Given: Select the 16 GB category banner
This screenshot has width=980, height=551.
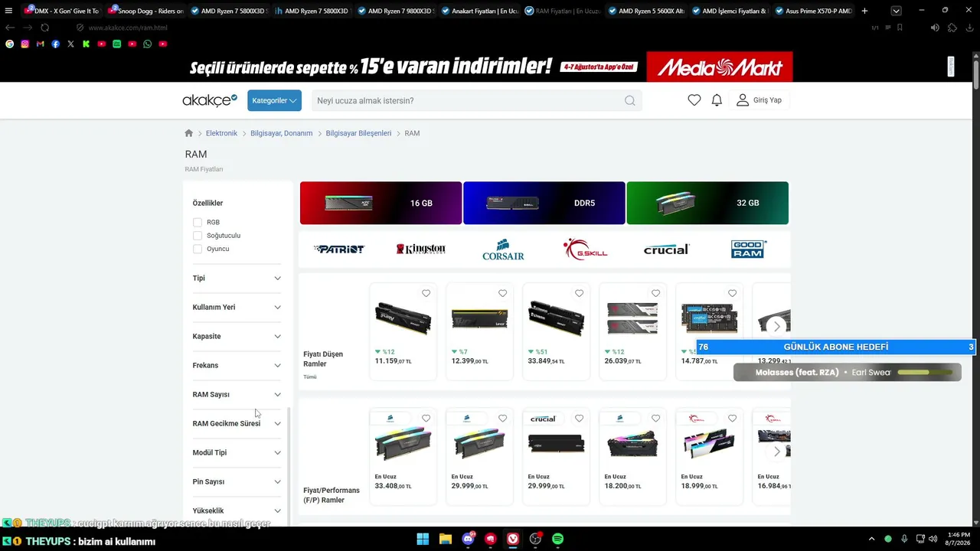Looking at the screenshot, I should (381, 203).
